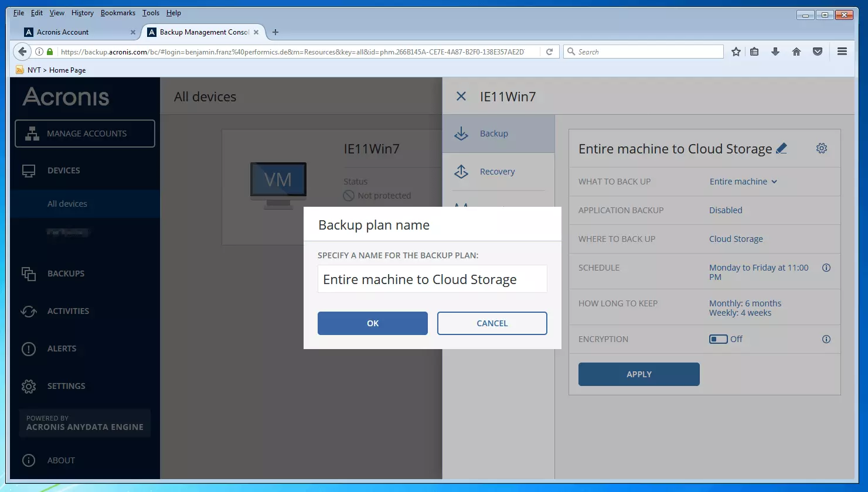Viewport: 868px width, 492px height.
Task: Close the IE11Win7 panel with X
Action: click(x=461, y=97)
